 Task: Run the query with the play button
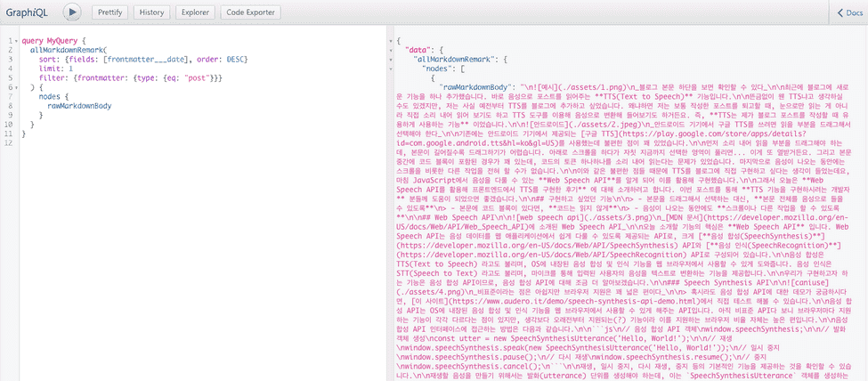[73, 12]
